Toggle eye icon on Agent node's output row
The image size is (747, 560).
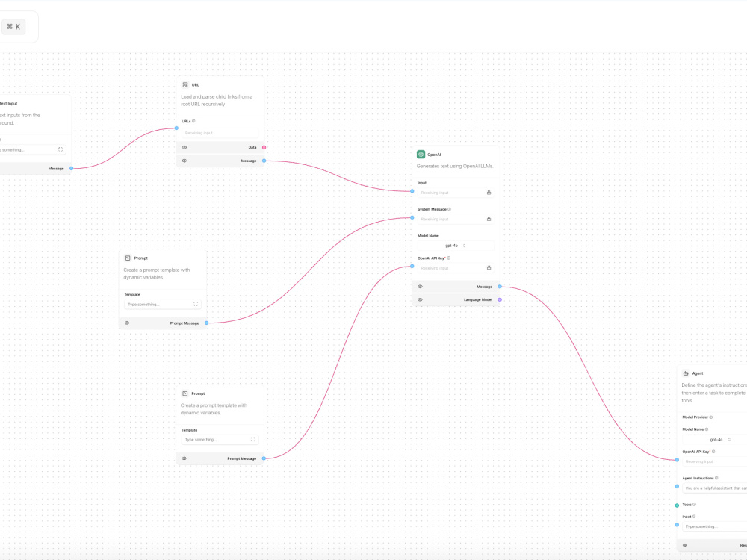tap(685, 545)
